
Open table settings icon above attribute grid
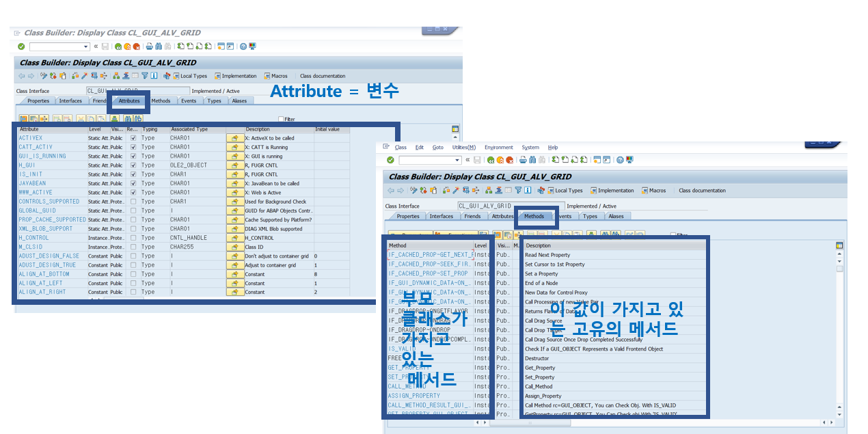point(455,128)
